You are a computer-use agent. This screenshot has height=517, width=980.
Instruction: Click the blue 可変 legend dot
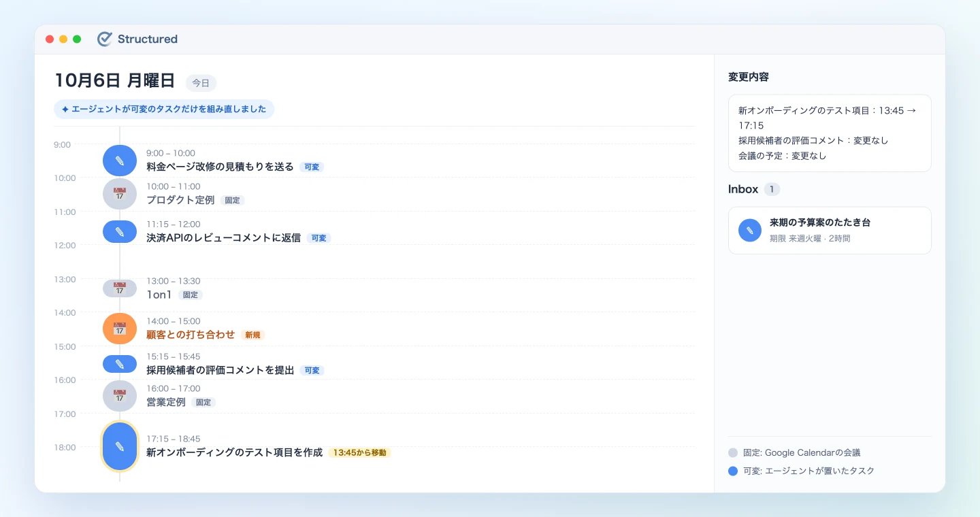click(733, 471)
